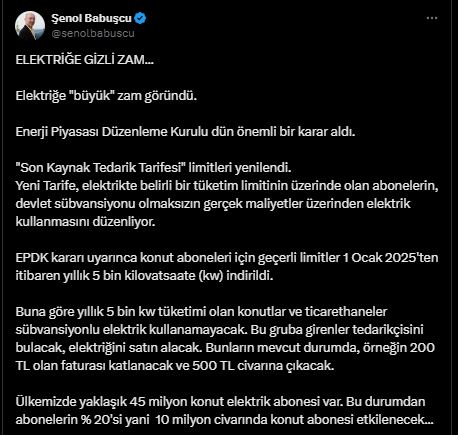Click the line starting 'Yeni Tarife, elektrikte'
Screen dimensions: 458x435
click(227, 186)
